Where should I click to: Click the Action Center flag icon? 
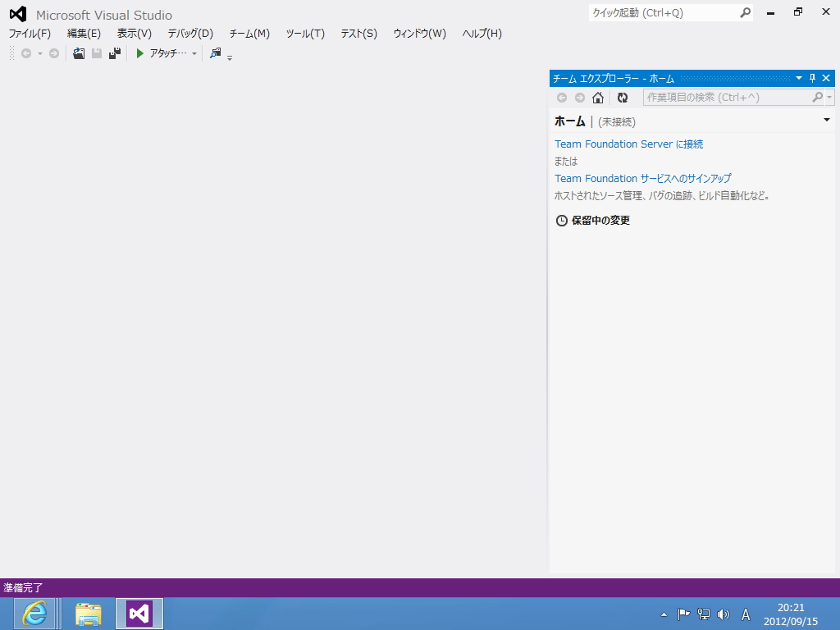(683, 614)
